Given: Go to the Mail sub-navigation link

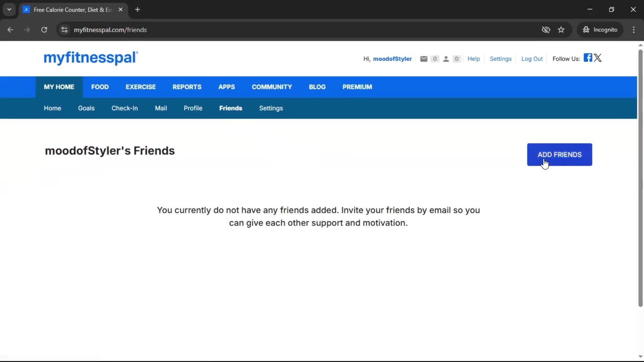Looking at the screenshot, I should click(x=161, y=108).
